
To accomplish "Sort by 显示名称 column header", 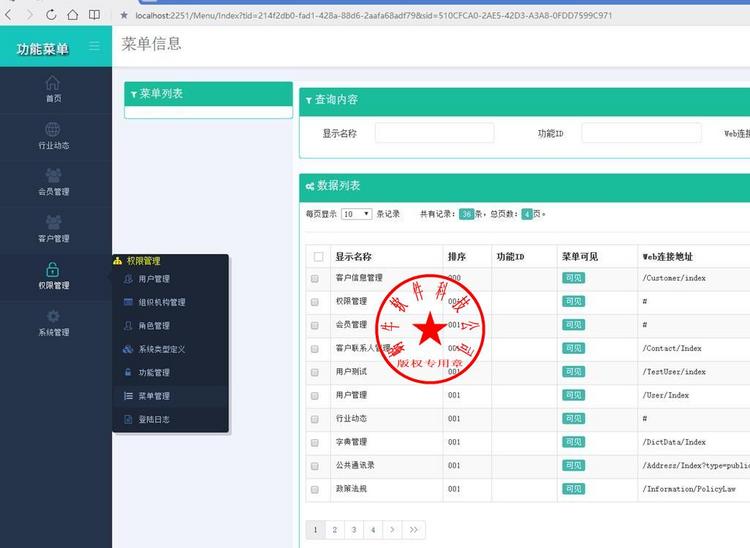I will coord(353,257).
